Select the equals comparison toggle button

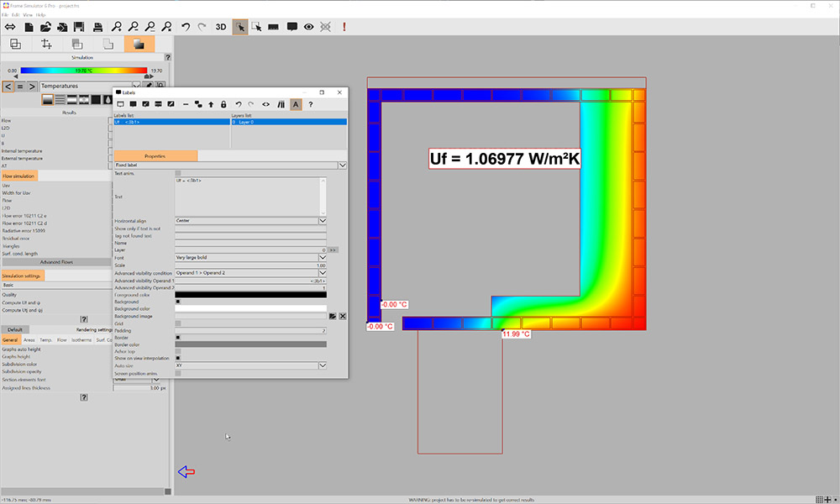click(x=20, y=87)
